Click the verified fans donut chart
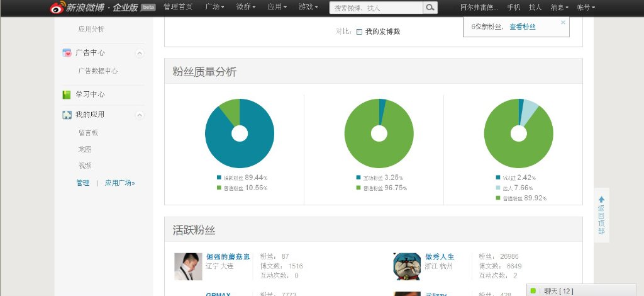Screen dimensions: 644x296 coord(519,134)
